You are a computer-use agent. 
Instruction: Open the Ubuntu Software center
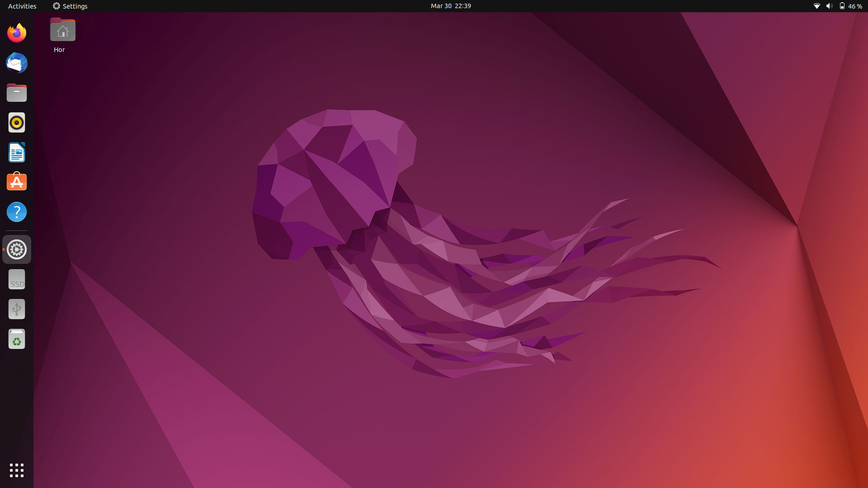pyautogui.click(x=16, y=182)
